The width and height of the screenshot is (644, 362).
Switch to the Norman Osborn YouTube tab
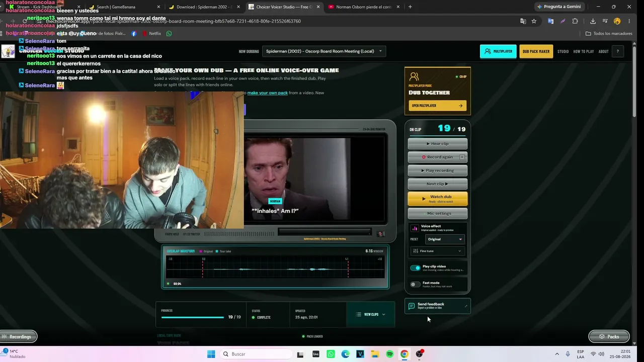pyautogui.click(x=363, y=7)
